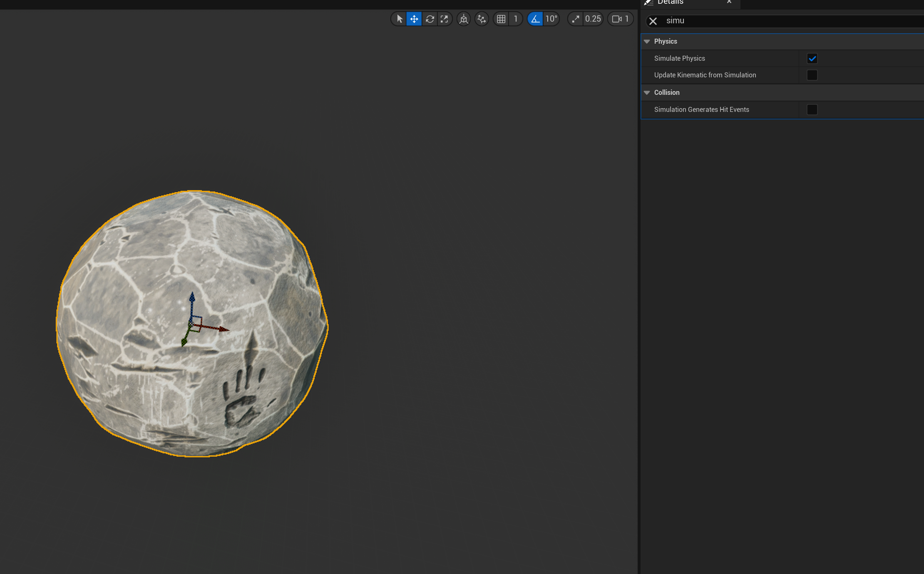Open rotation snap 10° value dropdown
The image size is (924, 574).
click(x=551, y=19)
